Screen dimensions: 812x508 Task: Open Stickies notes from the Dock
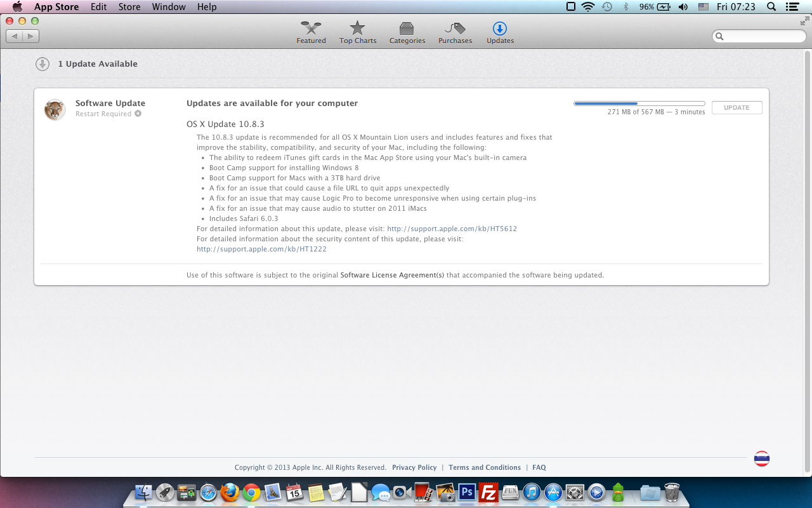pyautogui.click(x=316, y=492)
